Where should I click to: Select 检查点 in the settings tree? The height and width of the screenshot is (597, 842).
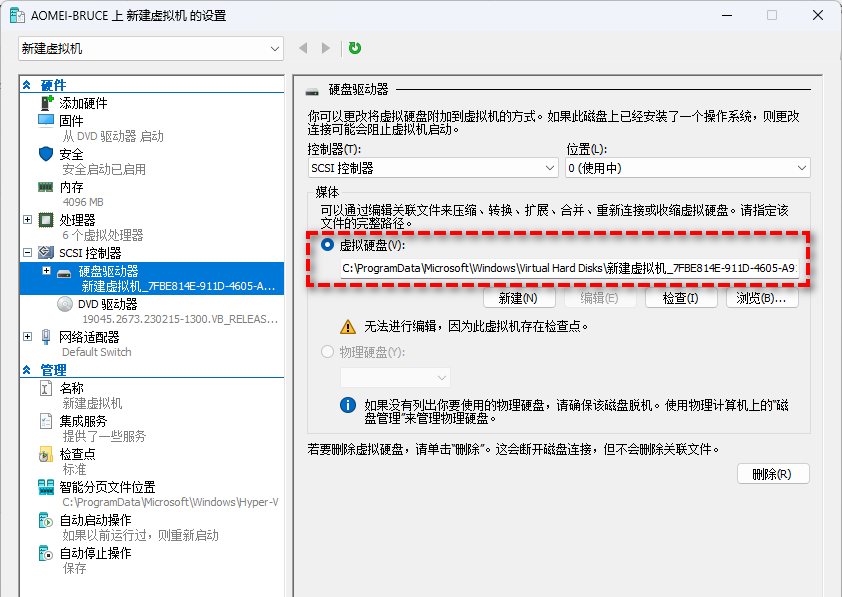pyautogui.click(x=77, y=454)
